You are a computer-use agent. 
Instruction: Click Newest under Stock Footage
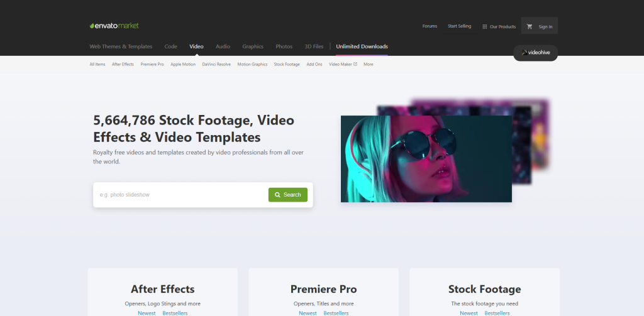click(469, 313)
